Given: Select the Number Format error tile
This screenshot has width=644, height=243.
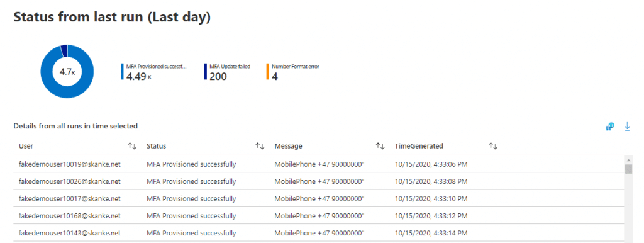Looking at the screenshot, I should 293,72.
